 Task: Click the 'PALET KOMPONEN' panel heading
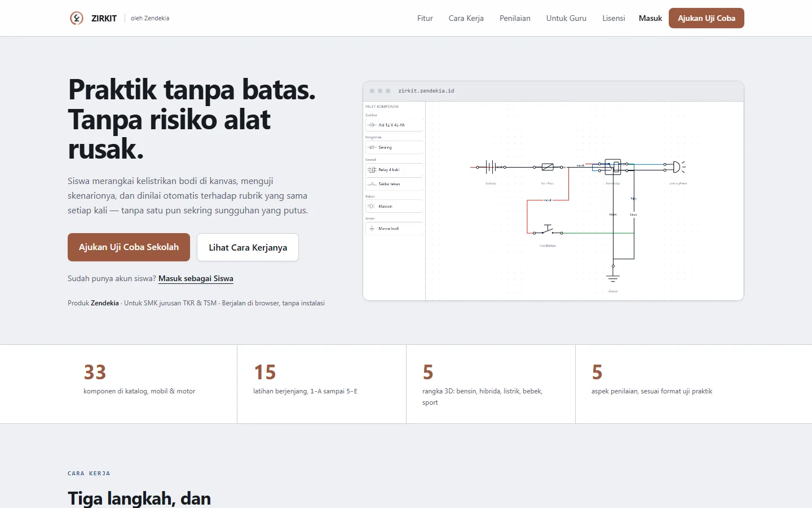(382, 106)
